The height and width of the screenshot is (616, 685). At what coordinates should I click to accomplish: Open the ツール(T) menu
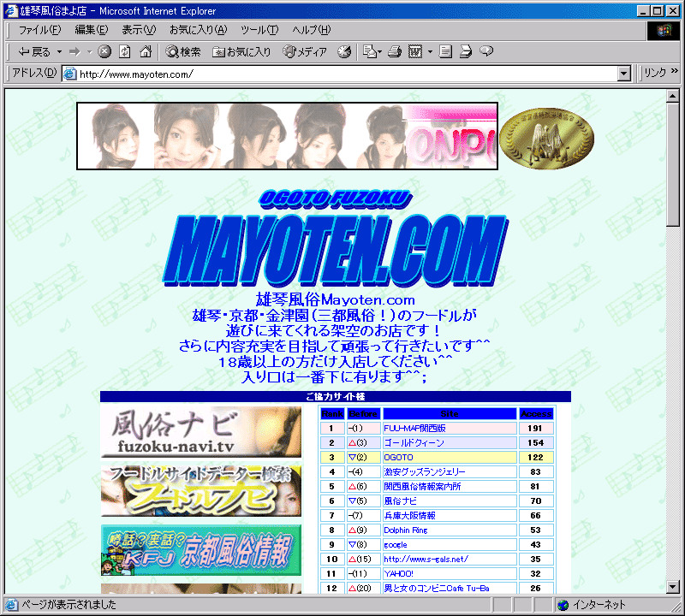[259, 30]
